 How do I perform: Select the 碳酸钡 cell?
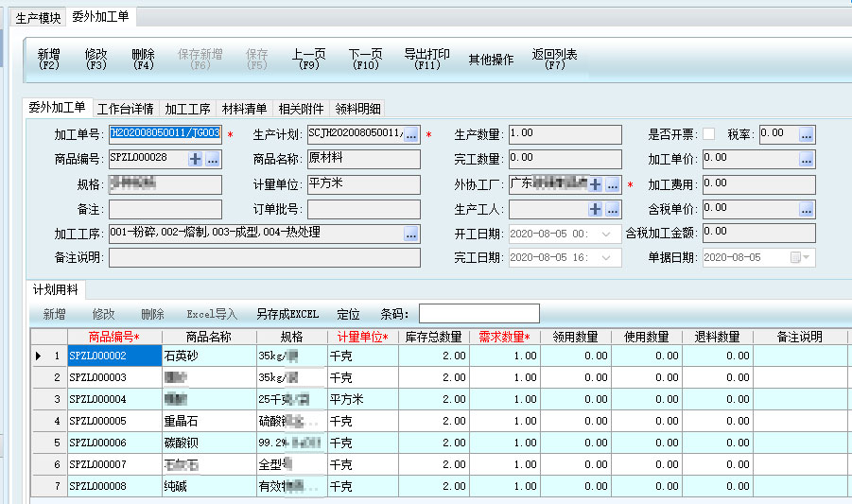pos(209,443)
